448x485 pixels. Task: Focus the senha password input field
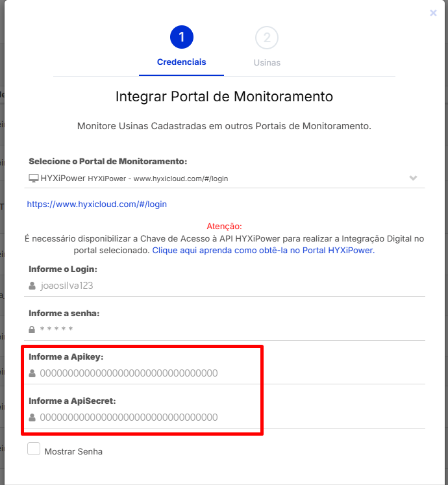(x=225, y=329)
